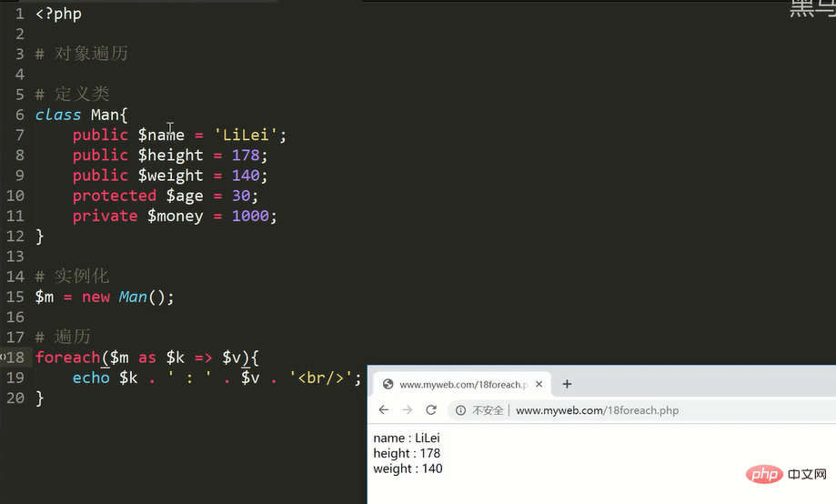Viewport: 836px width, 504px height.
Task: Reload the 18foreach.php page
Action: pyautogui.click(x=431, y=409)
